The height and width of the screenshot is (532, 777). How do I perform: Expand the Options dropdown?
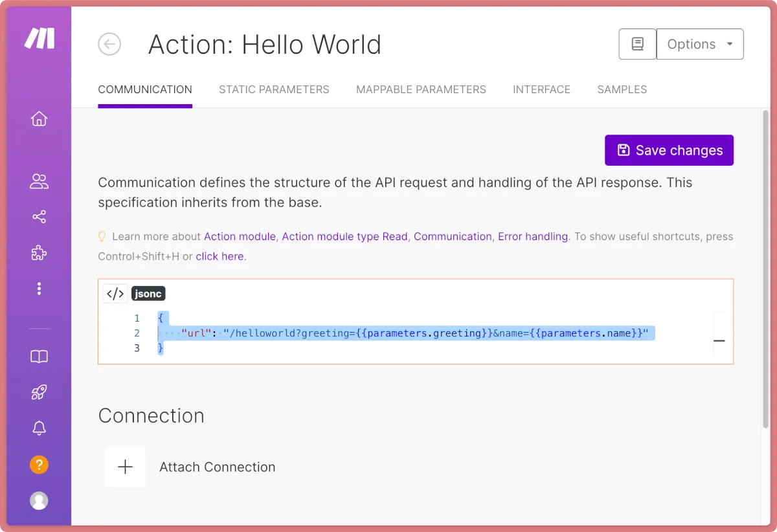(x=700, y=44)
